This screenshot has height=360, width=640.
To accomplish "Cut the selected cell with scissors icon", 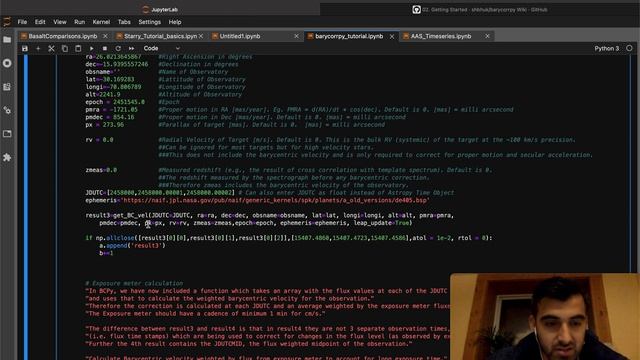I will 51,48.
